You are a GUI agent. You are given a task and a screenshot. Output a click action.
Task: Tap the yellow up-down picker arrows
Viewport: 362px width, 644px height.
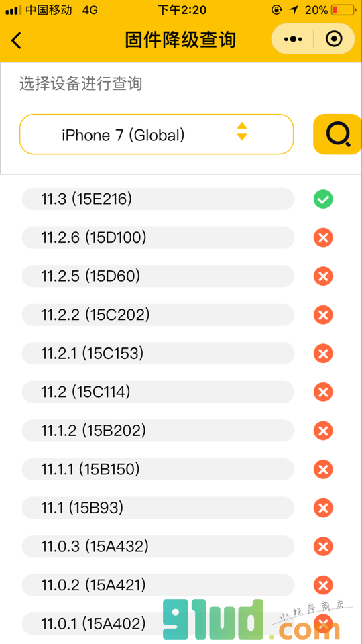click(242, 131)
